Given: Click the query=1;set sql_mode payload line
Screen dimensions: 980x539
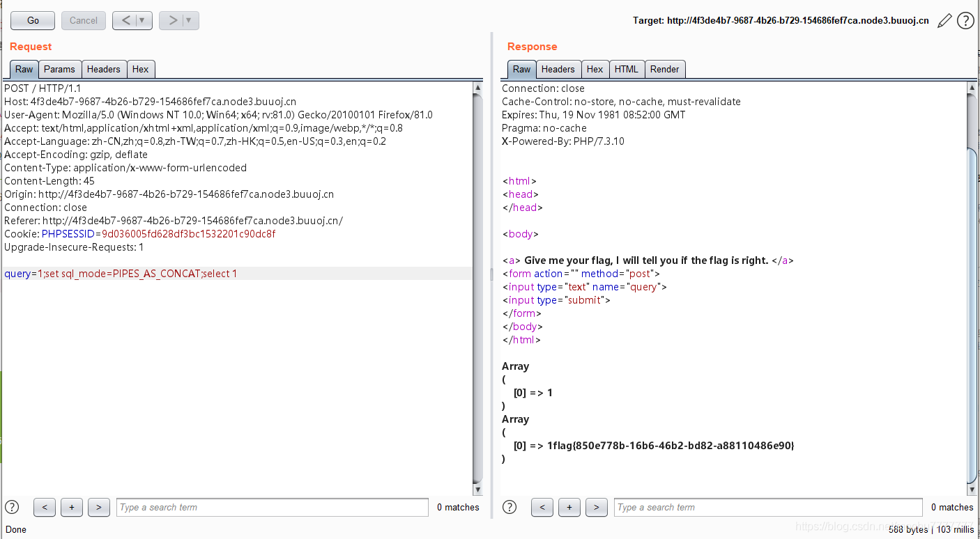Looking at the screenshot, I should (x=121, y=274).
